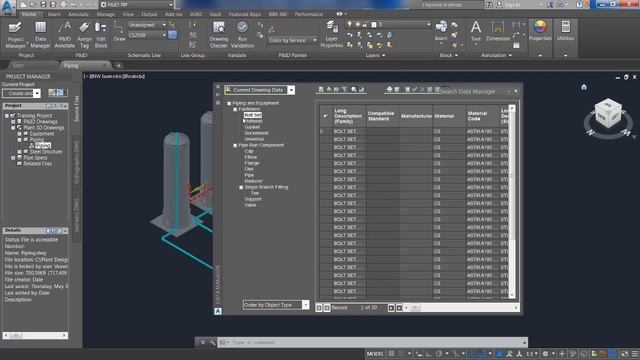Open the Output ribbon tab
The image size is (640, 360).
coord(149,14)
